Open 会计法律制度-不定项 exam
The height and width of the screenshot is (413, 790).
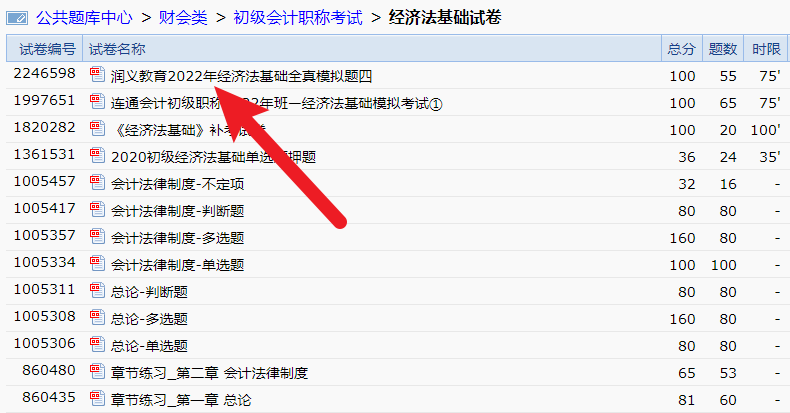coord(177,184)
